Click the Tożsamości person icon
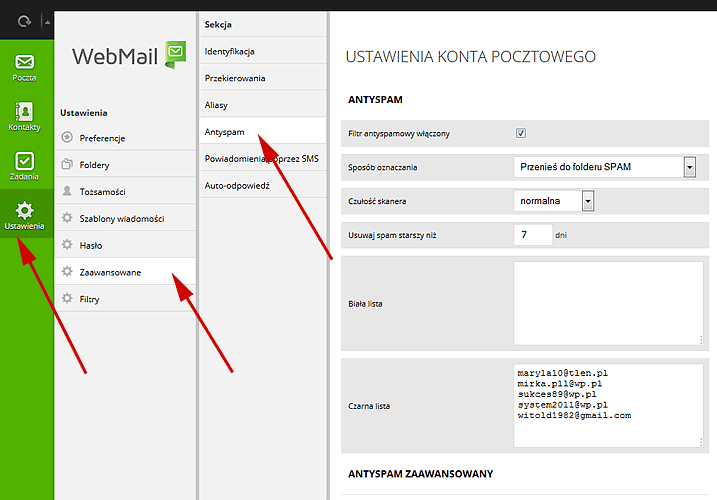This screenshot has width=717, height=500. 67,191
